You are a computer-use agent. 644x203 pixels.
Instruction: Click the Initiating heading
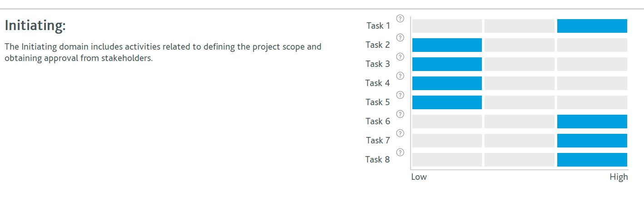tap(35, 25)
